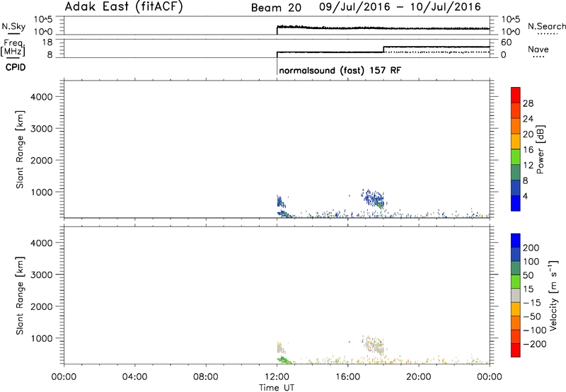Select the 'Beam 20' label
The image size is (566, 392).
[x=276, y=8]
